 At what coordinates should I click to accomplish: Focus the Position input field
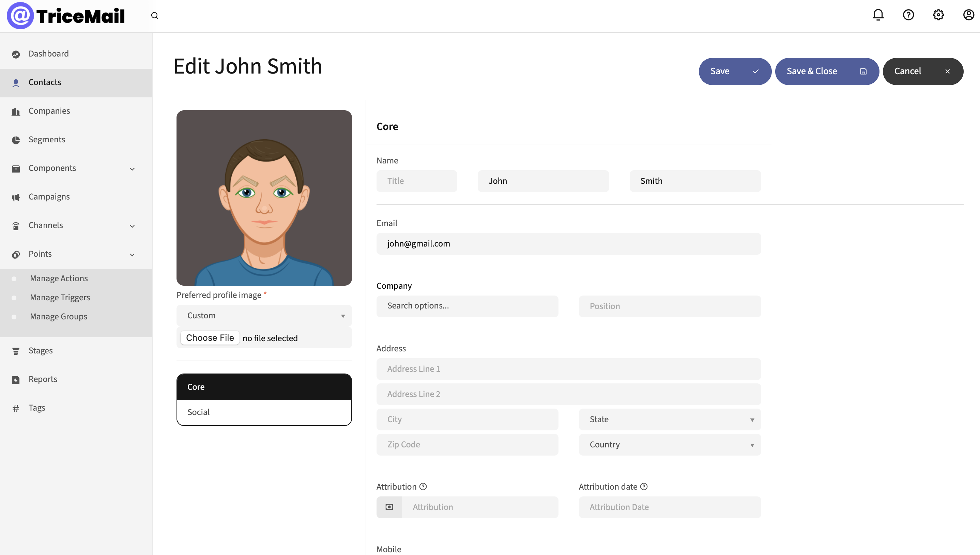[670, 306]
